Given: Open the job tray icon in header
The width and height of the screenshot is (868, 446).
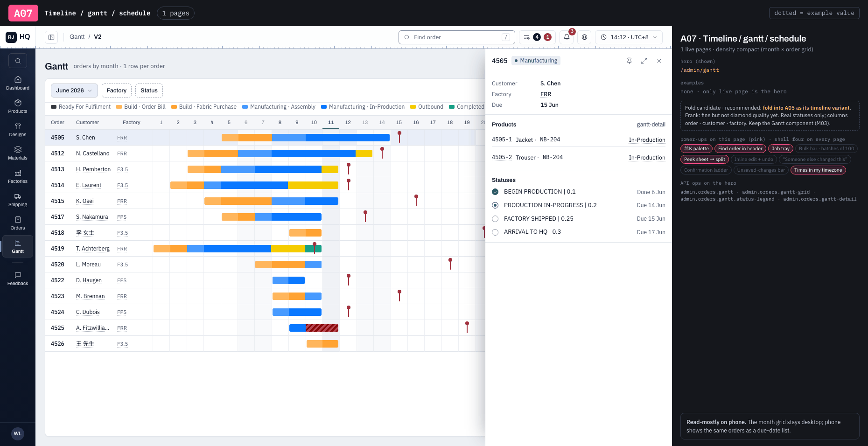Looking at the screenshot, I should [x=537, y=37].
